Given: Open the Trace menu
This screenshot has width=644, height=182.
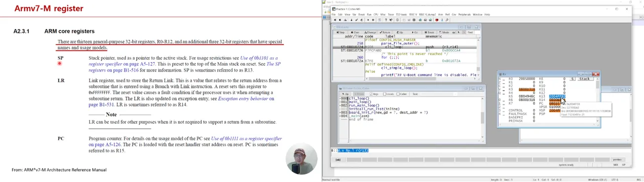Looking at the screenshot, I should (x=391, y=15).
